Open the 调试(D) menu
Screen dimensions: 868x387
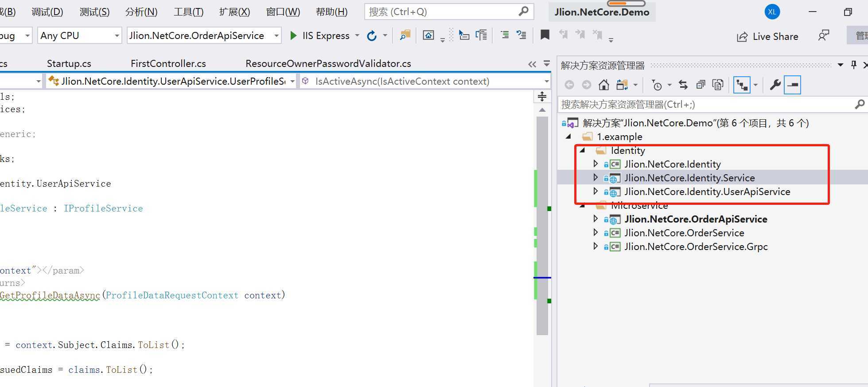pos(47,12)
